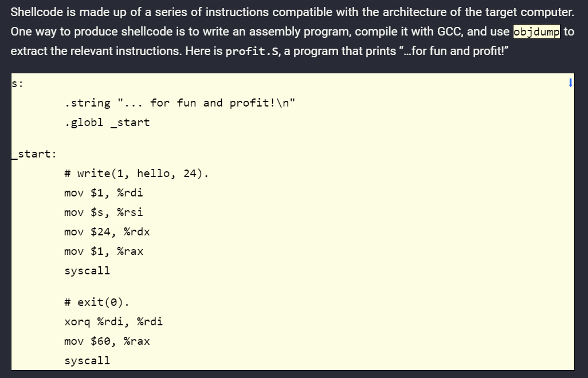Click the _start: label in the code
Image resolution: width=588 pixels, height=378 pixels.
pos(35,153)
